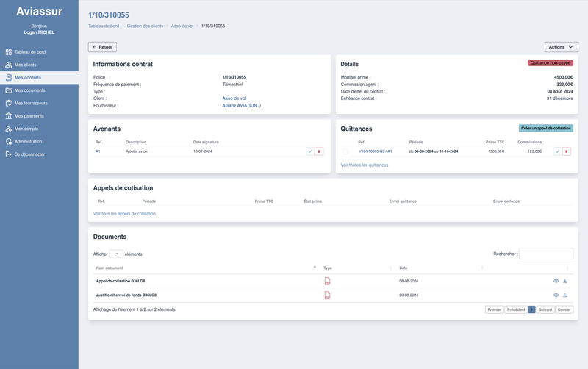Open Mes paiements from the sidebar
The height and width of the screenshot is (369, 588).
click(29, 116)
